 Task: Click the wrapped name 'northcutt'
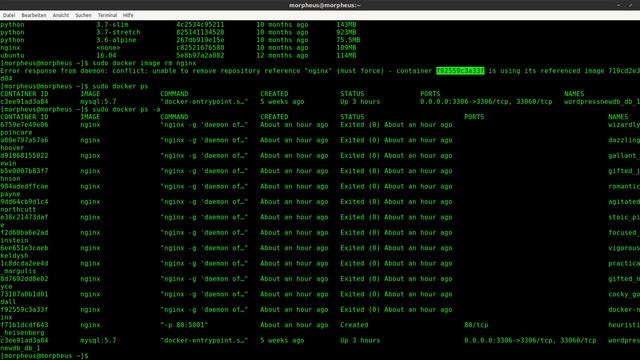coord(18,210)
